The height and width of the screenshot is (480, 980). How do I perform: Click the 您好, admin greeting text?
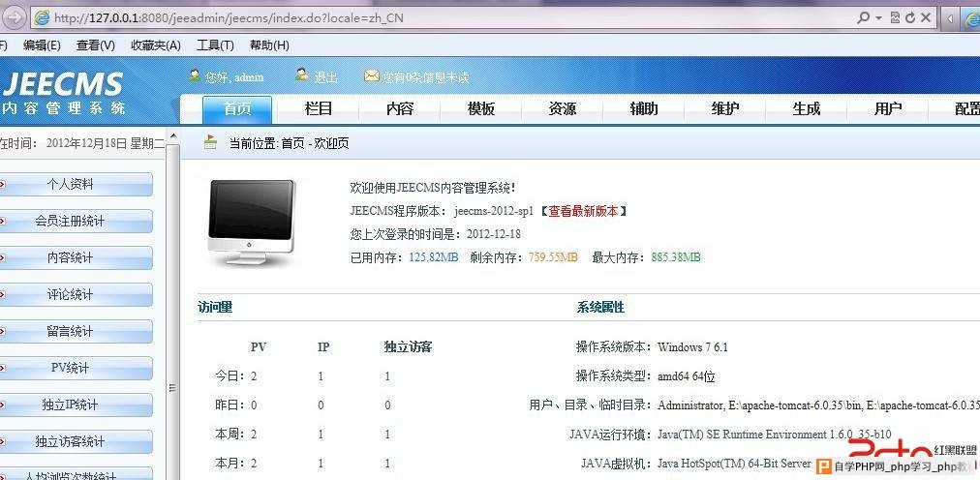click(233, 77)
